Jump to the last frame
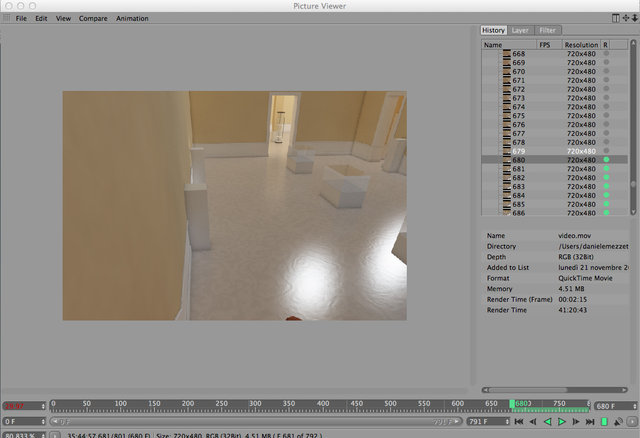The height and width of the screenshot is (438, 640). [590, 422]
